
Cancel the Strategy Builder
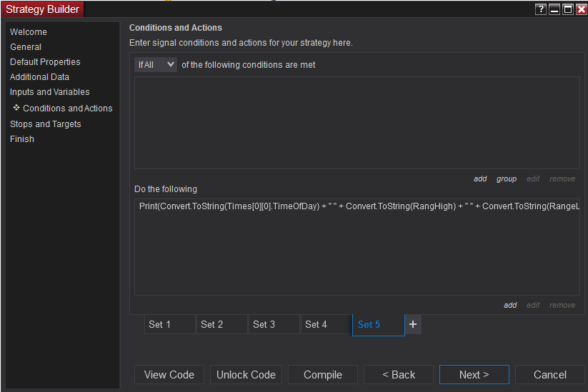550,375
